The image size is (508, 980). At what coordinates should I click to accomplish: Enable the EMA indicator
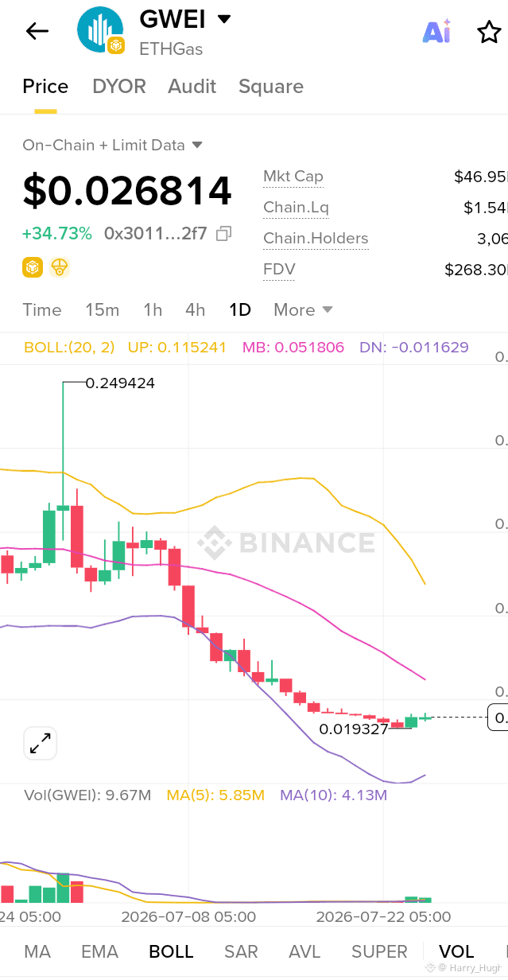(x=100, y=951)
